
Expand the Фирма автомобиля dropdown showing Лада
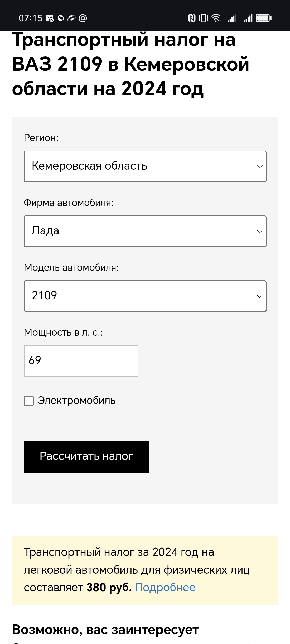(145, 231)
